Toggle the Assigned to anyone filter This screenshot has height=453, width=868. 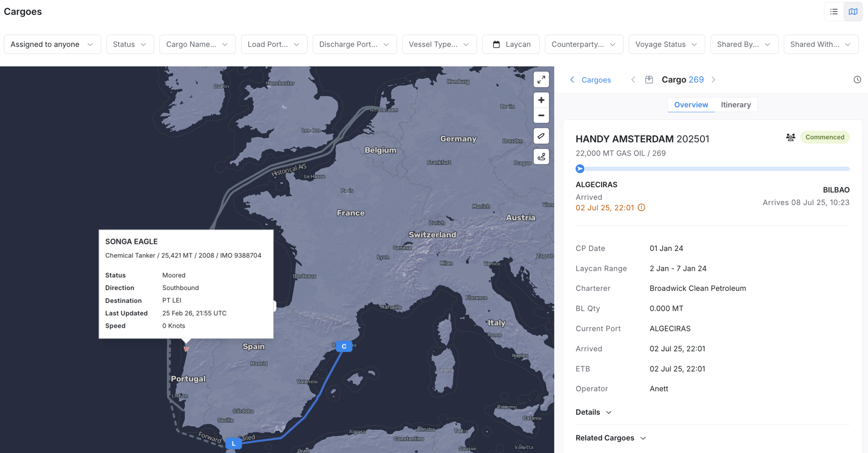(x=52, y=44)
